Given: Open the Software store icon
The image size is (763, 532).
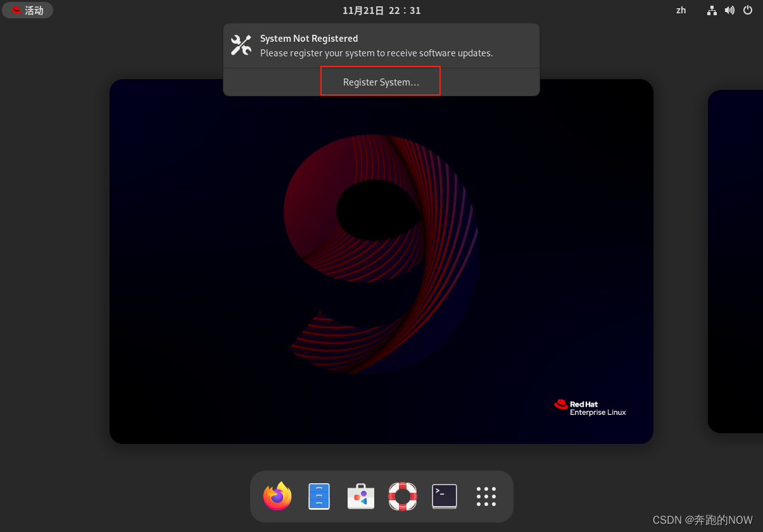Looking at the screenshot, I should point(361,497).
